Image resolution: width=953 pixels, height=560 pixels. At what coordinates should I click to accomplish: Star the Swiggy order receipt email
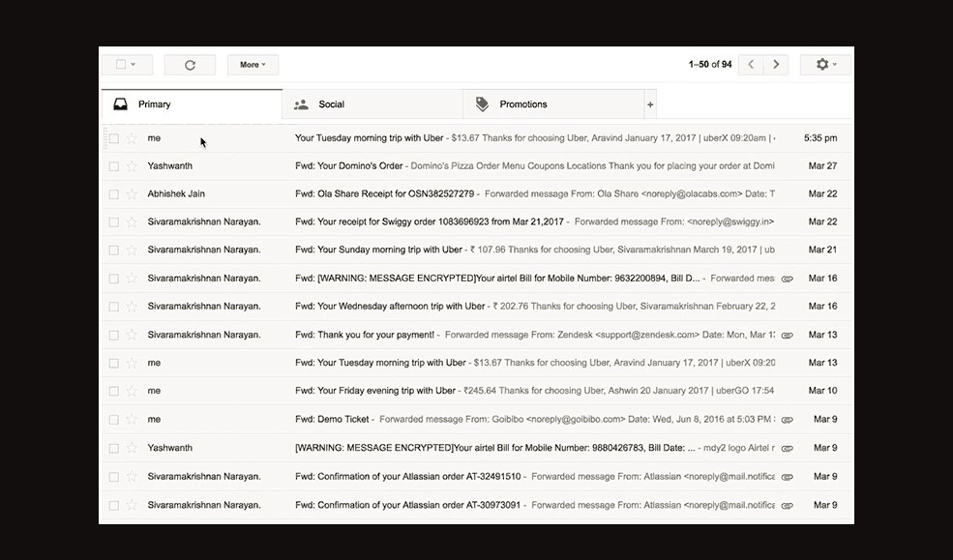pyautogui.click(x=132, y=222)
